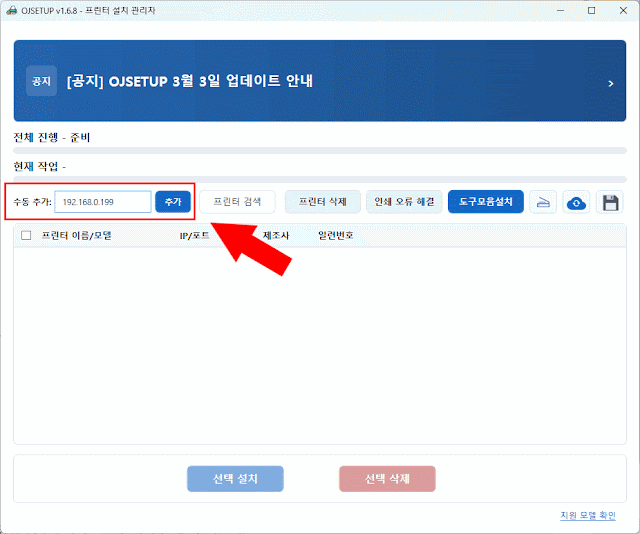Click the red 선택 삭제 button
Viewport: 640px width, 534px height.
point(387,479)
